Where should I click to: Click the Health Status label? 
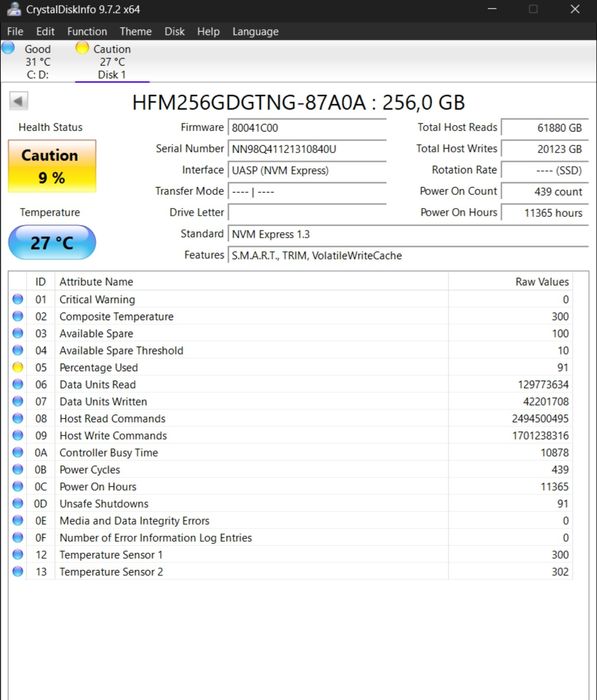(x=50, y=127)
